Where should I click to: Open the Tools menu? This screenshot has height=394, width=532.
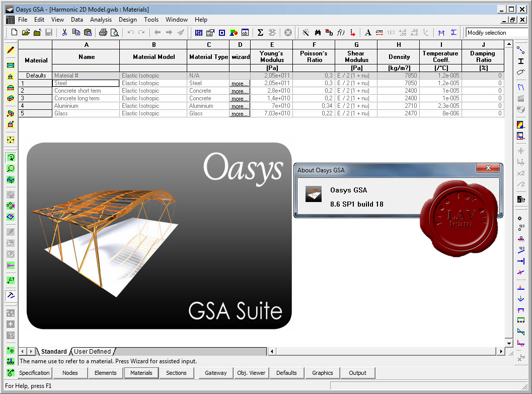151,20
